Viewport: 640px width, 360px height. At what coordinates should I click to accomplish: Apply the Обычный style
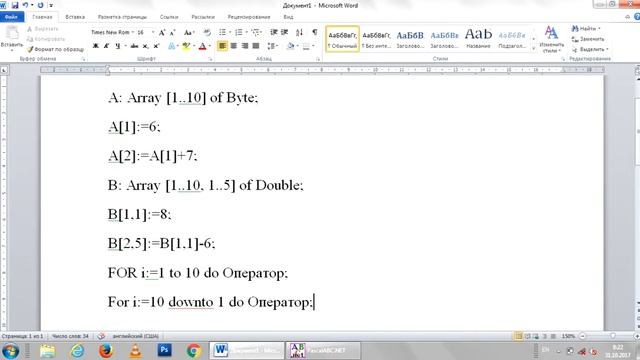[342, 39]
